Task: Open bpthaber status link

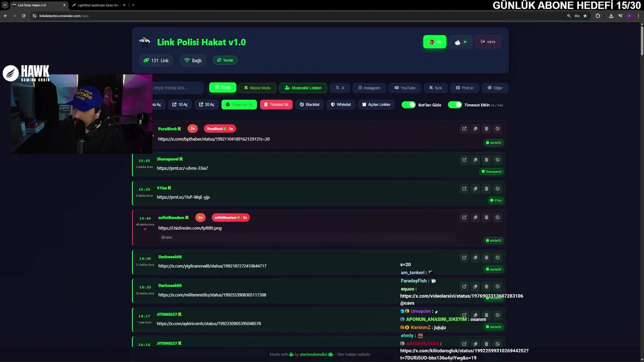Action: tap(214, 139)
